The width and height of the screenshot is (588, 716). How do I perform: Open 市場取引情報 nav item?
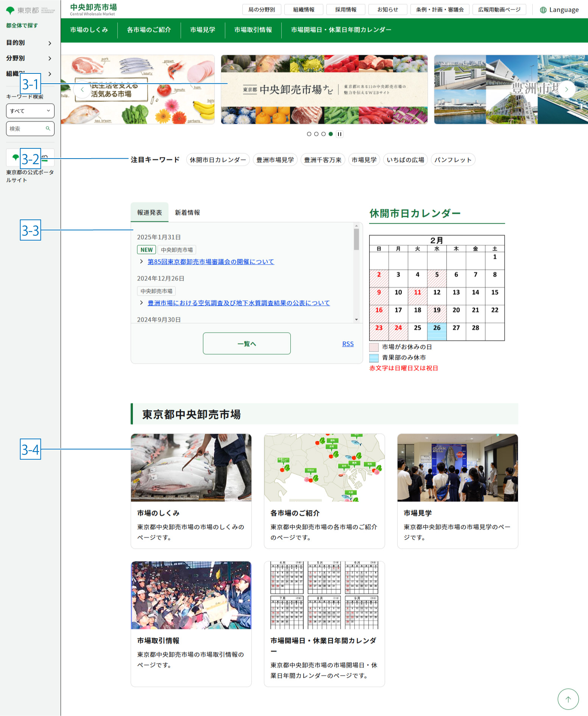pyautogui.click(x=253, y=30)
